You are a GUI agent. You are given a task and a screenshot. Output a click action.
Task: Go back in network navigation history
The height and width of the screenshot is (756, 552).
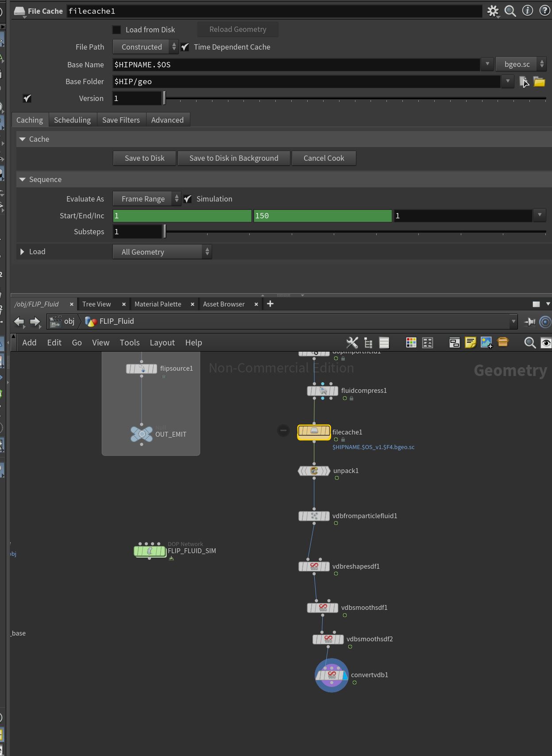tap(19, 322)
